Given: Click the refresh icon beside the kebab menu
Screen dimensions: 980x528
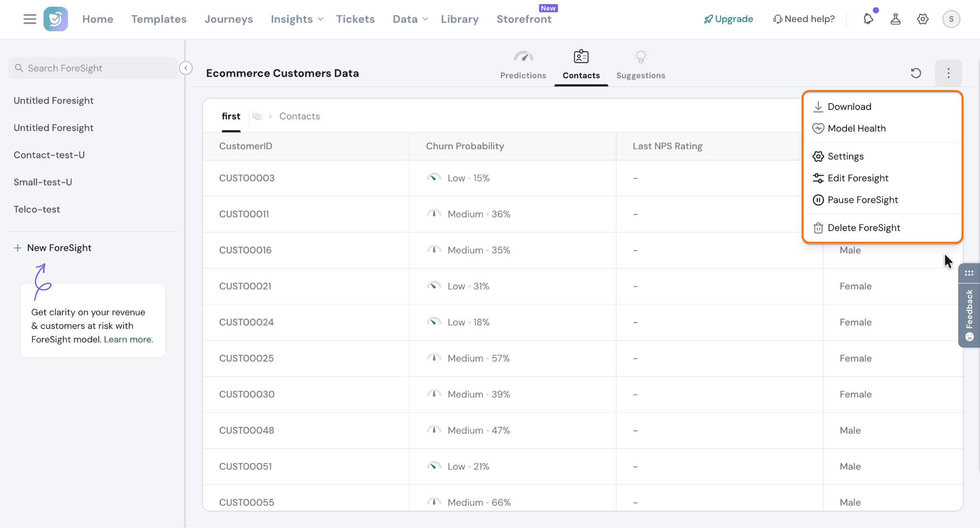Looking at the screenshot, I should [916, 73].
